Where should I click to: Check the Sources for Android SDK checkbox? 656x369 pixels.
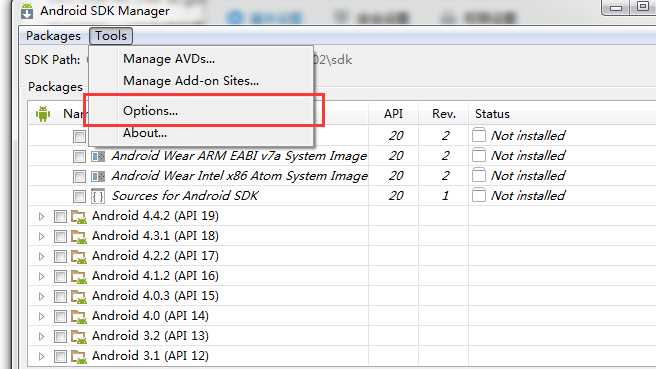click(x=79, y=196)
